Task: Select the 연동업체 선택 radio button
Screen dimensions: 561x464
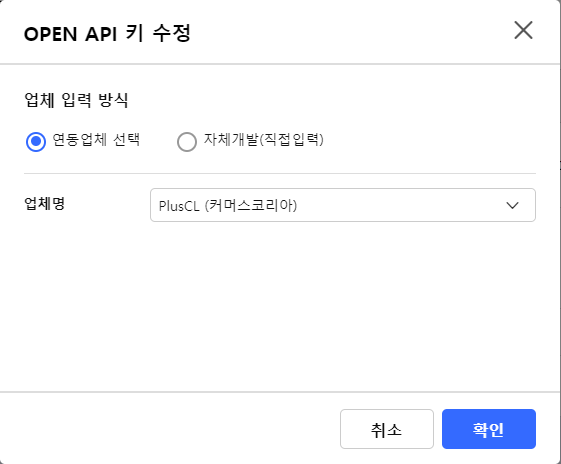Action: tap(36, 142)
